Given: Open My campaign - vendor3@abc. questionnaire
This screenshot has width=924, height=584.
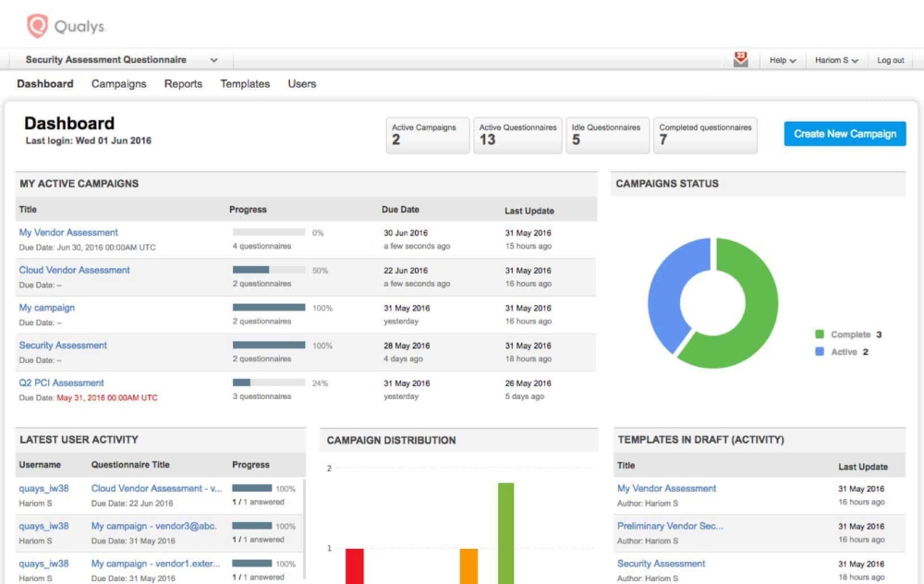Looking at the screenshot, I should (153, 526).
